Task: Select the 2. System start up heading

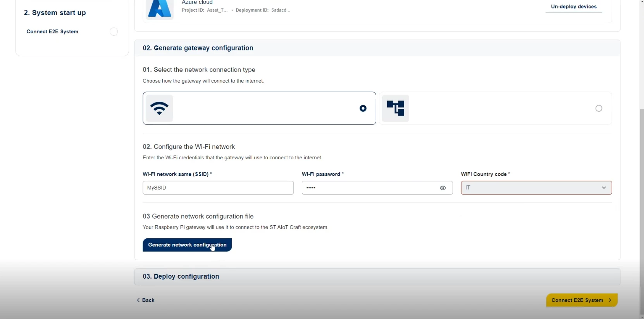Action: pos(55,13)
